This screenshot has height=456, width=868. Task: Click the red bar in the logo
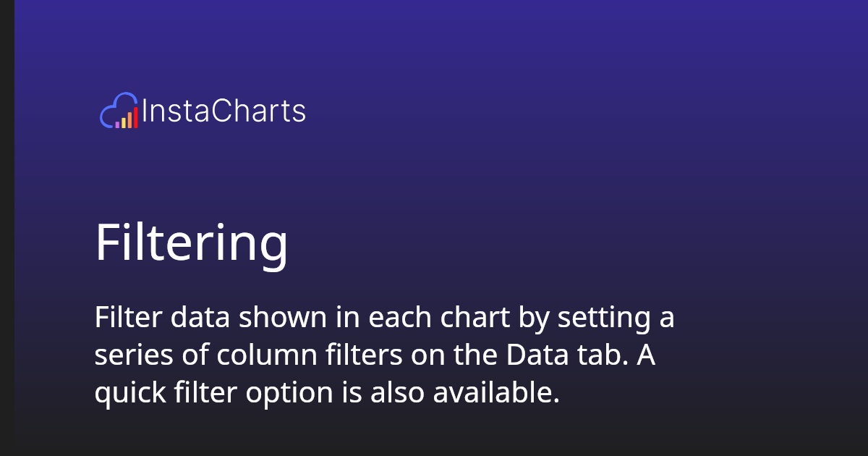click(135, 117)
